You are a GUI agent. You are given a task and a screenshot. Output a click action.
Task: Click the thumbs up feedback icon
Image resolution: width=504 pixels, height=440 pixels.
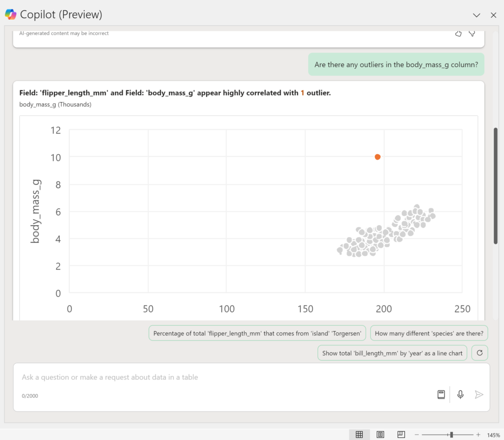pyautogui.click(x=458, y=34)
